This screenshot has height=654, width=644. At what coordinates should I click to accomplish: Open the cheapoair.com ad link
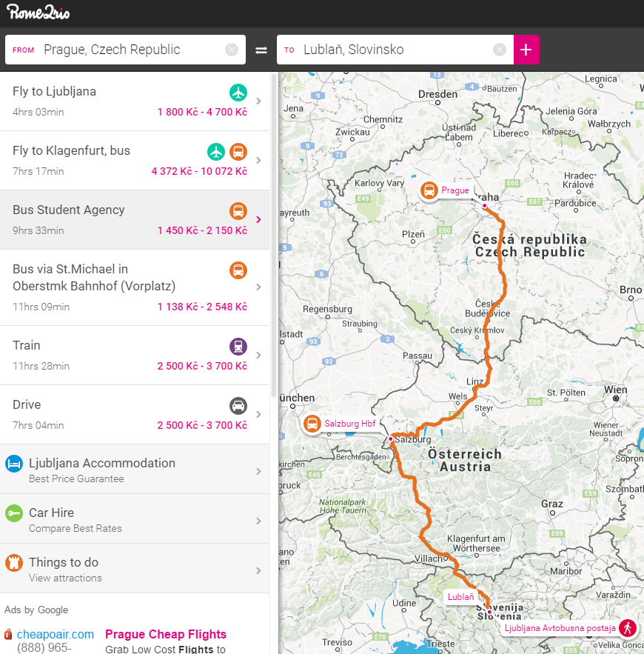click(55, 634)
